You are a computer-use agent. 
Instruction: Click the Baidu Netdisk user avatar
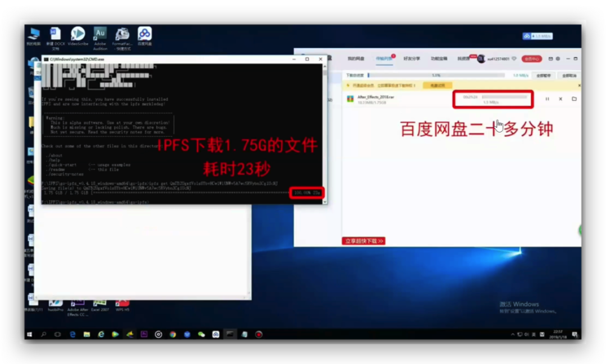tap(481, 59)
